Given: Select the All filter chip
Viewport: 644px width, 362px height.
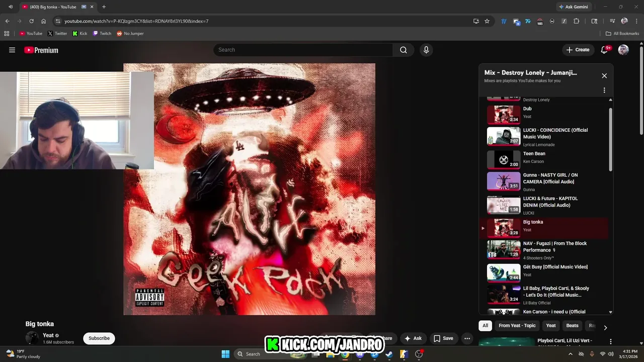Looking at the screenshot, I should [x=485, y=326].
